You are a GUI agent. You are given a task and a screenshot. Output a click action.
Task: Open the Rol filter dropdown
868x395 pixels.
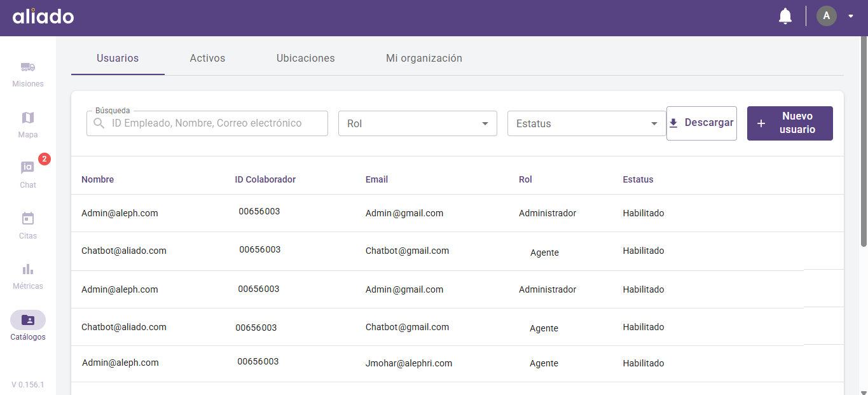(417, 123)
